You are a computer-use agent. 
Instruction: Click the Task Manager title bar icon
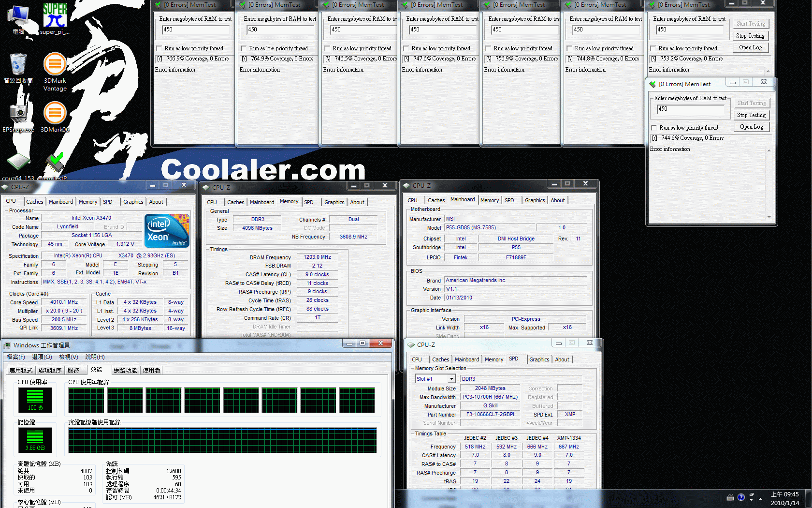tap(7, 345)
